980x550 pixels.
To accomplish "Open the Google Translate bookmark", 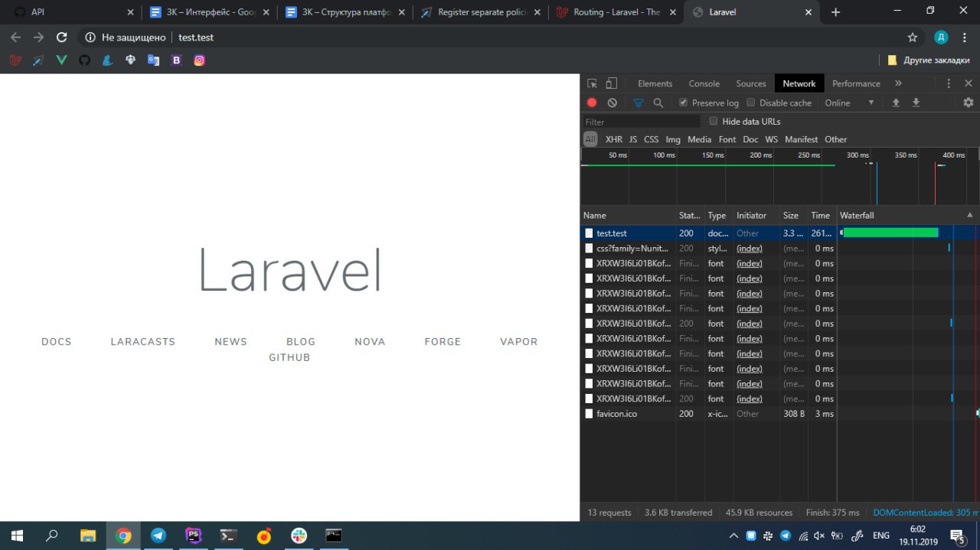I will [153, 60].
